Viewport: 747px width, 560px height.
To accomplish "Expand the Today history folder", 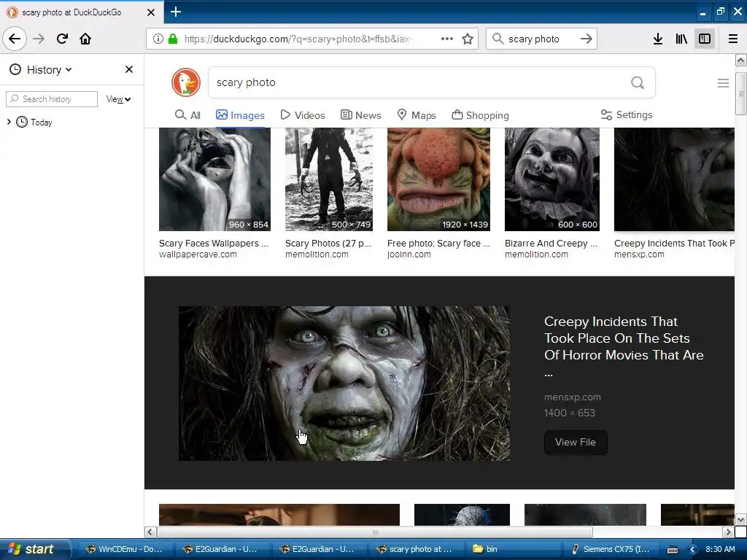I will click(x=9, y=122).
